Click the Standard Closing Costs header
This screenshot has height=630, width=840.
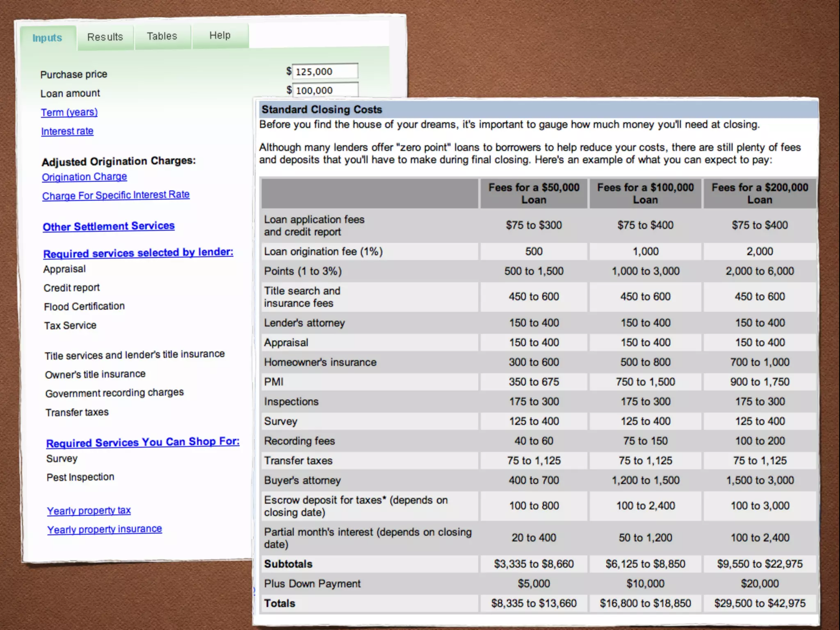[322, 110]
